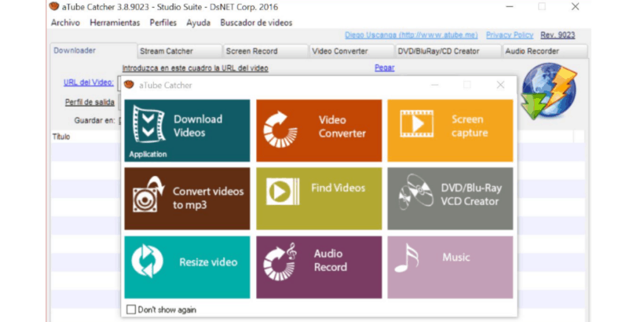The width and height of the screenshot is (644, 322).
Task: Minimize the main aTube Catcher window
Action: point(509,6)
